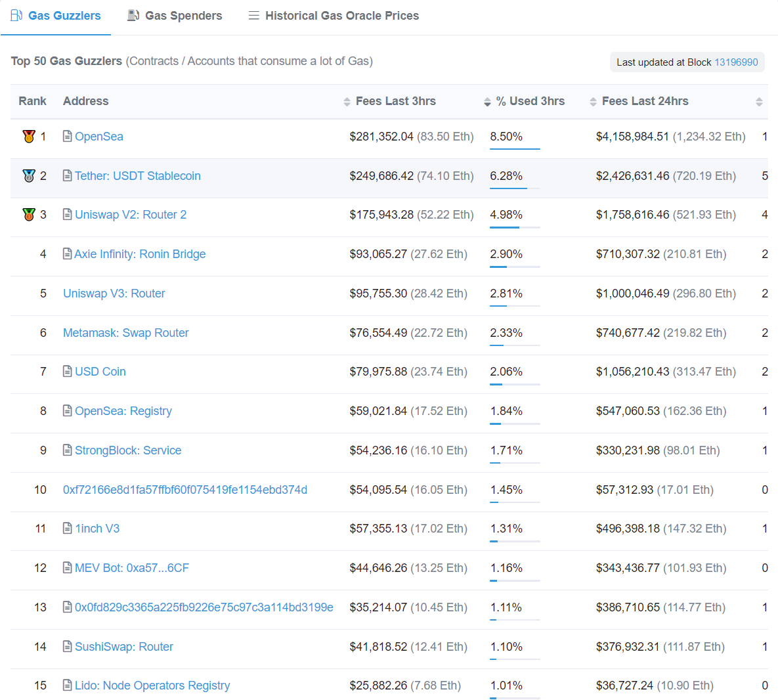The width and height of the screenshot is (778, 700).
Task: Select fee value $281,352.04
Action: [x=381, y=137]
